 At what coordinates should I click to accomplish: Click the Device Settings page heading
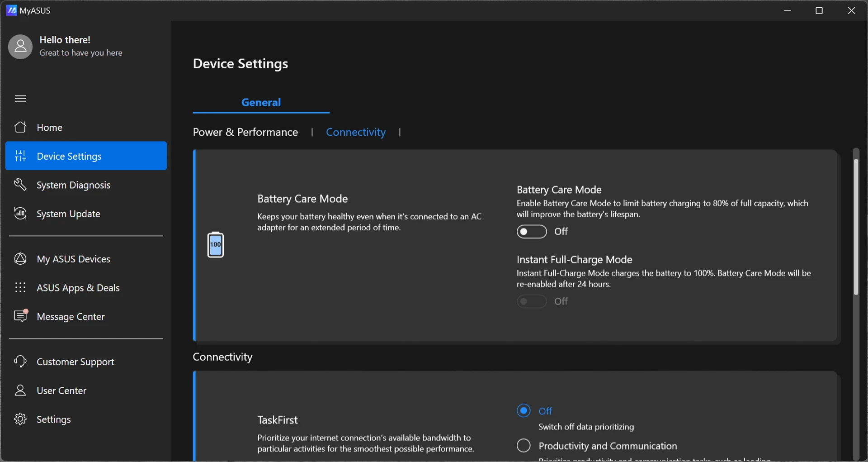point(241,64)
